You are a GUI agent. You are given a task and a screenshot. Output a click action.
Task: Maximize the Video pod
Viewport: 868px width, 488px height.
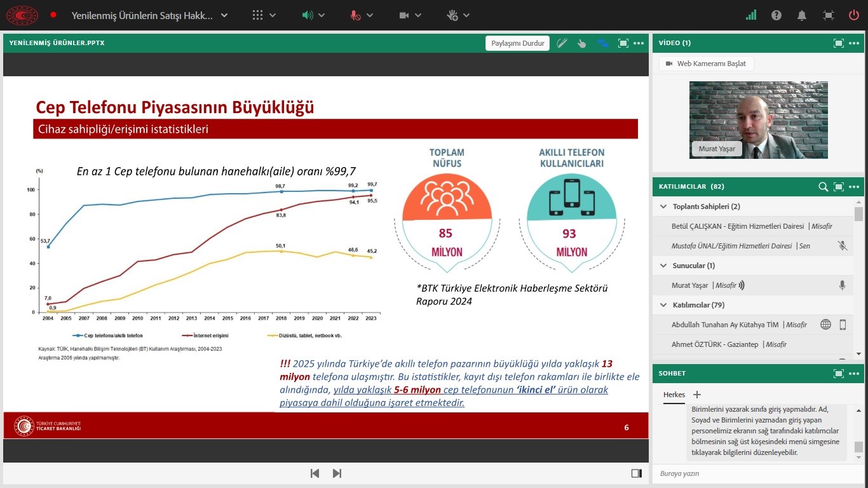click(839, 43)
